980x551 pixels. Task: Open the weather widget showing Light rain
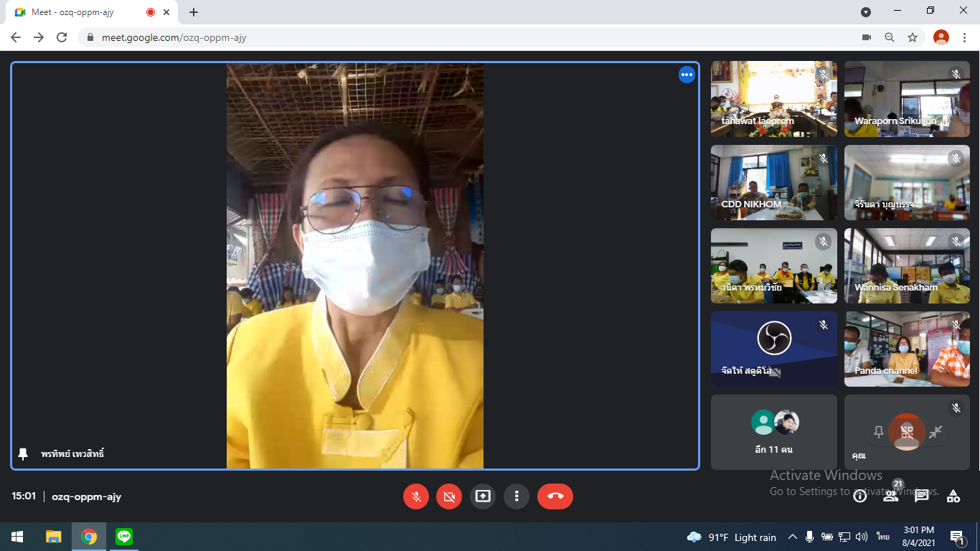tap(731, 537)
